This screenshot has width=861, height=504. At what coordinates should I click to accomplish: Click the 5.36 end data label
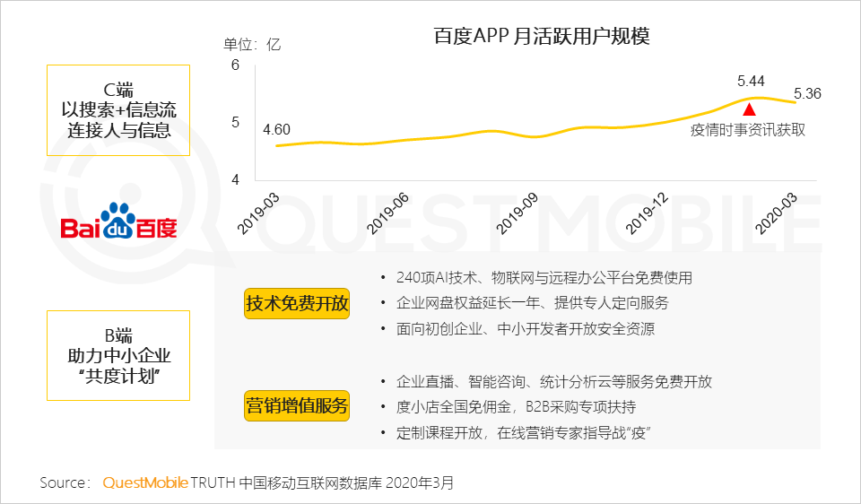pyautogui.click(x=807, y=93)
